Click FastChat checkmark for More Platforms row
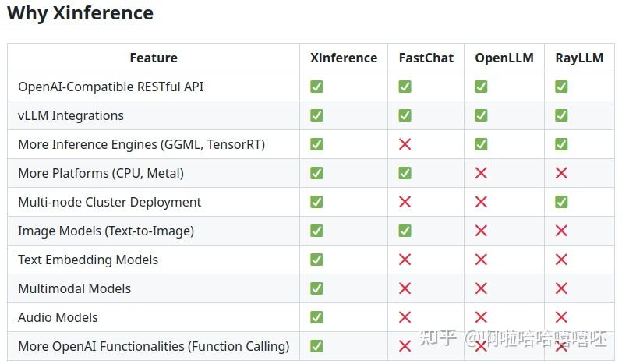Viewport: 622px width, 364px height. [405, 173]
